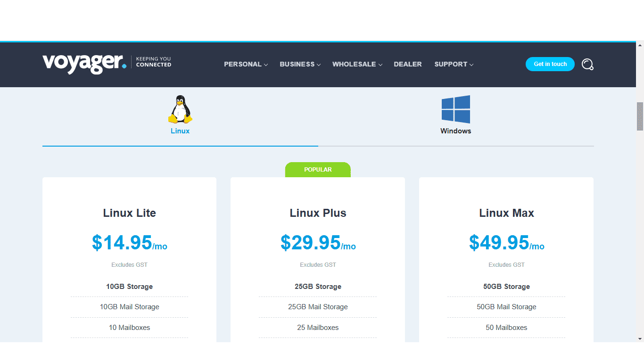644x362 pixels.
Task: Click Excludes GST under Linux Lite
Action: pyautogui.click(x=130, y=265)
